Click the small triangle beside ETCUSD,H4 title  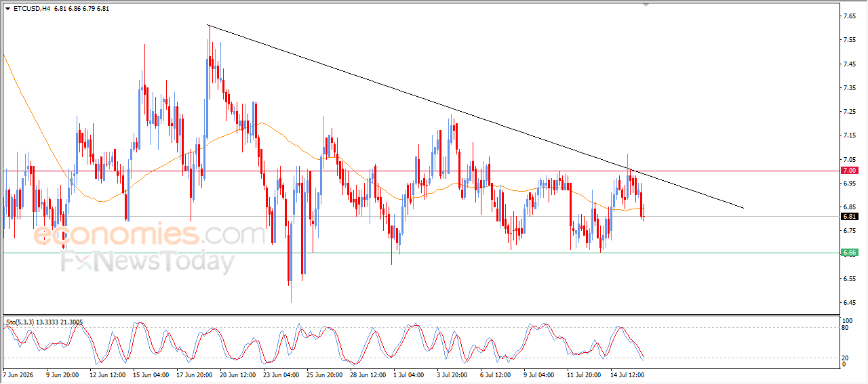pyautogui.click(x=8, y=9)
